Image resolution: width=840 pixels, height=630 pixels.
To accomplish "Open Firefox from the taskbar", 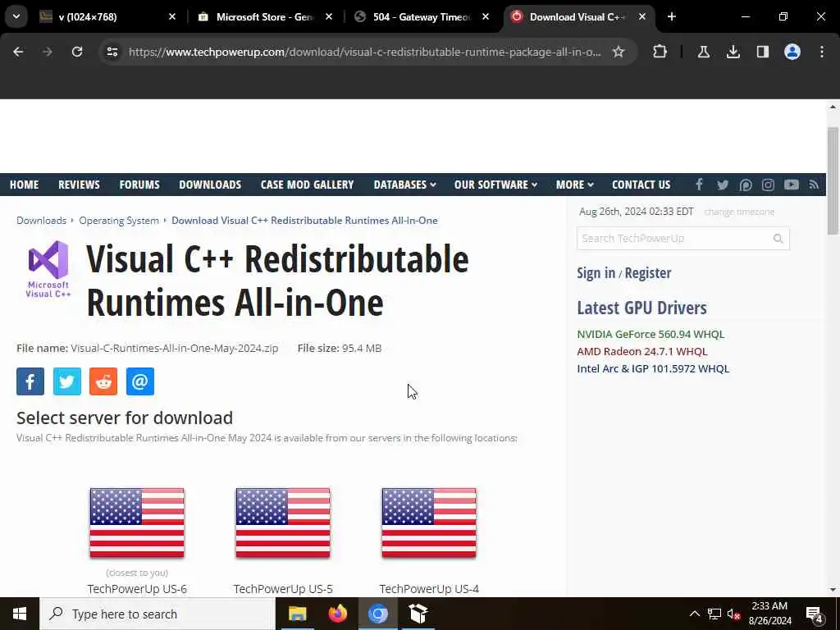I will pos(337,614).
